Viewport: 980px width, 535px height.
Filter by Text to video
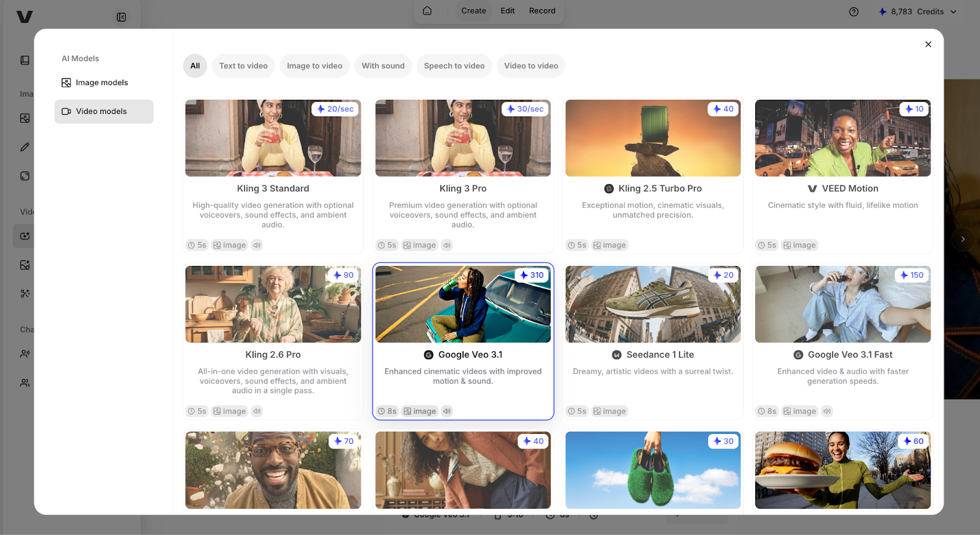[243, 66]
